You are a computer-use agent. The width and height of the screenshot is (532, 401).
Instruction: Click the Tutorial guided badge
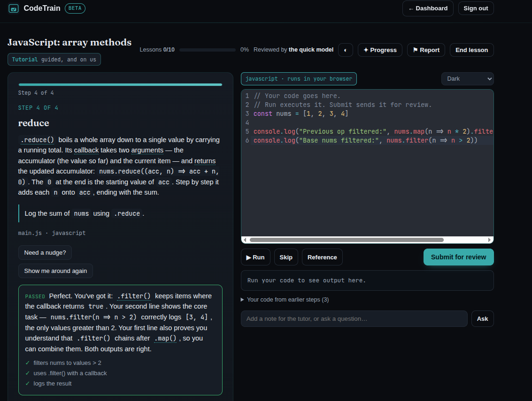pyautogui.click(x=54, y=59)
